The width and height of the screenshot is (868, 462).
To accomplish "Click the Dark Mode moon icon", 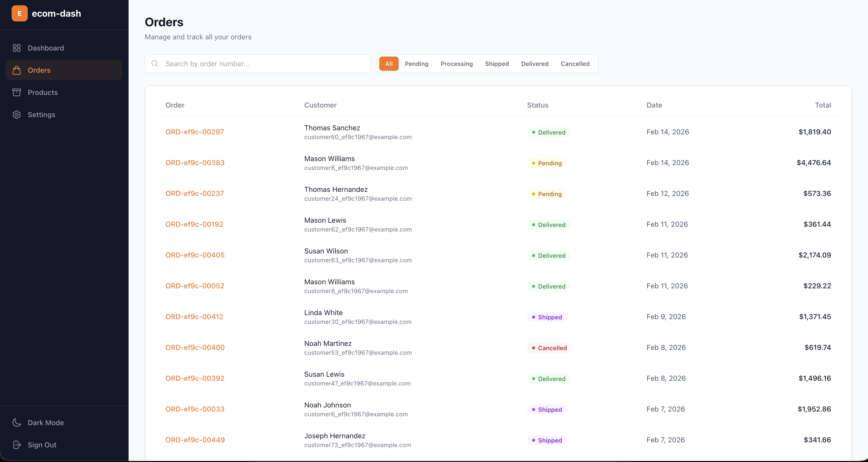I will pos(16,423).
